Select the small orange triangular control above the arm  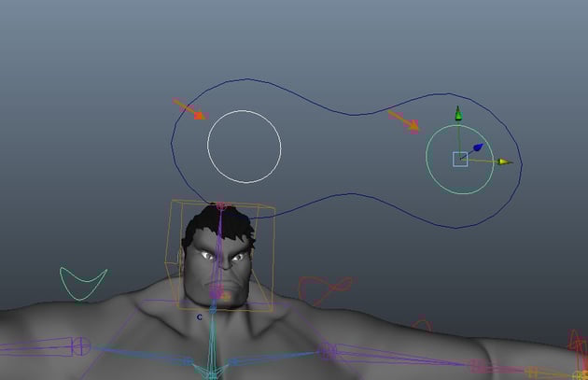click(x=422, y=324)
